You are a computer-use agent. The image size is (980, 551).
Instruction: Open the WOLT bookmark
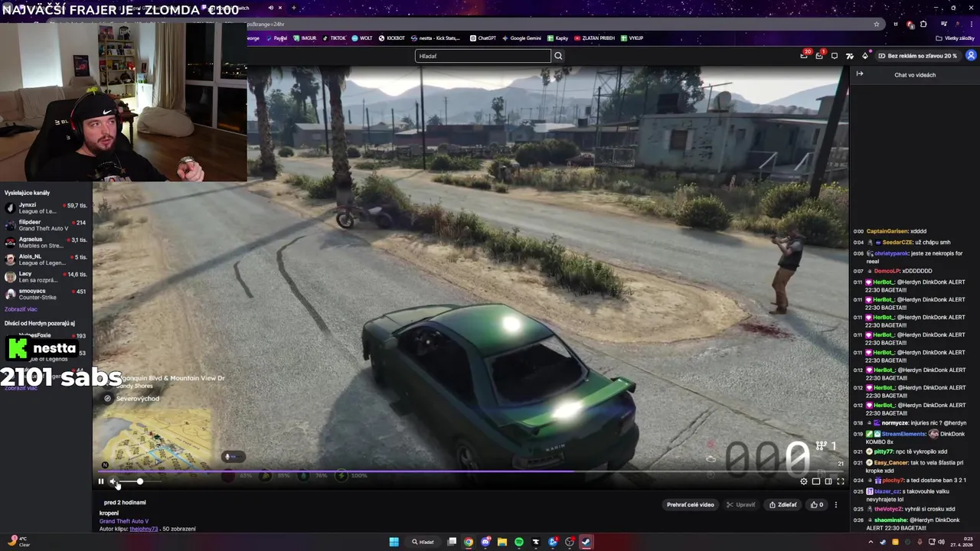pyautogui.click(x=362, y=37)
